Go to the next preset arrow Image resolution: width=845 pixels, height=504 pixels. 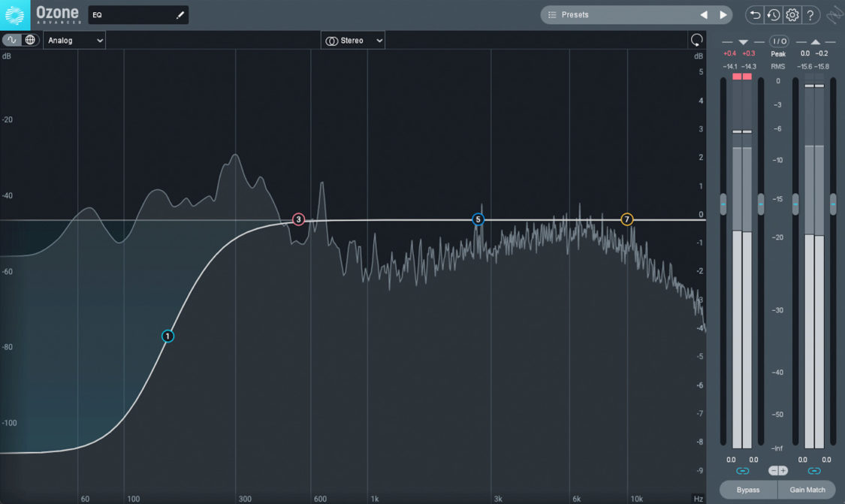pyautogui.click(x=723, y=14)
